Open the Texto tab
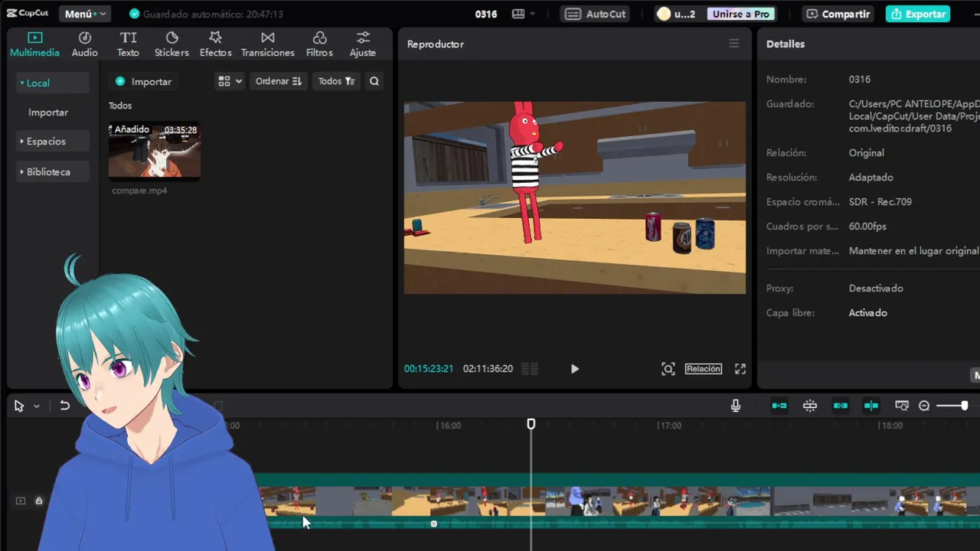The image size is (980, 551). (128, 44)
